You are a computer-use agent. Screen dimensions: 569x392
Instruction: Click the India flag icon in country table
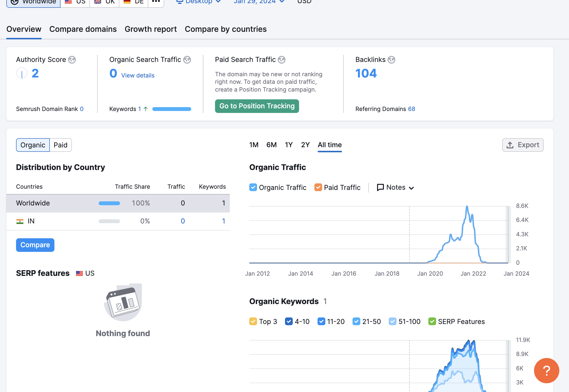20,221
